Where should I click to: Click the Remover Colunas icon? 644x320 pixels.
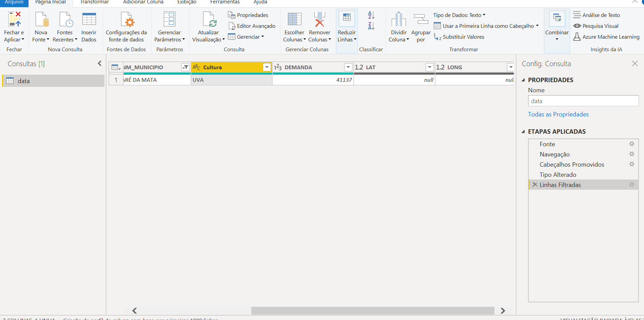pyautogui.click(x=319, y=19)
